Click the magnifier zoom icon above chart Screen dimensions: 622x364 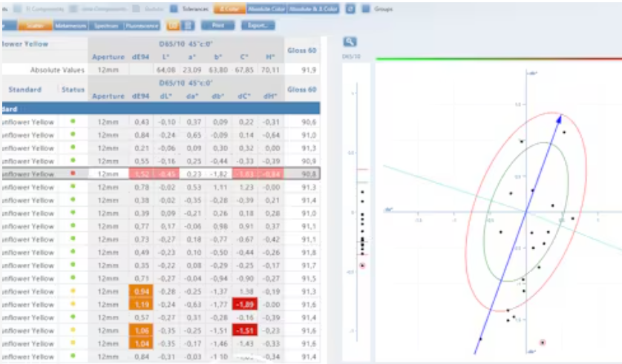(x=350, y=42)
